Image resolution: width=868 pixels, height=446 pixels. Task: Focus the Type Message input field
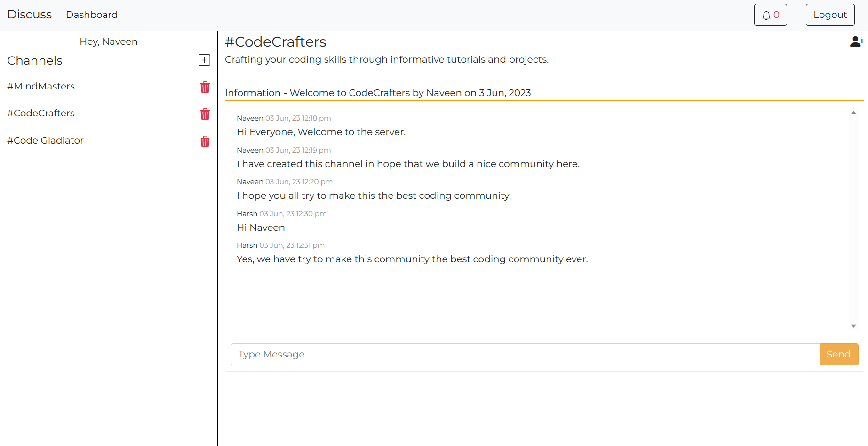[525, 354]
